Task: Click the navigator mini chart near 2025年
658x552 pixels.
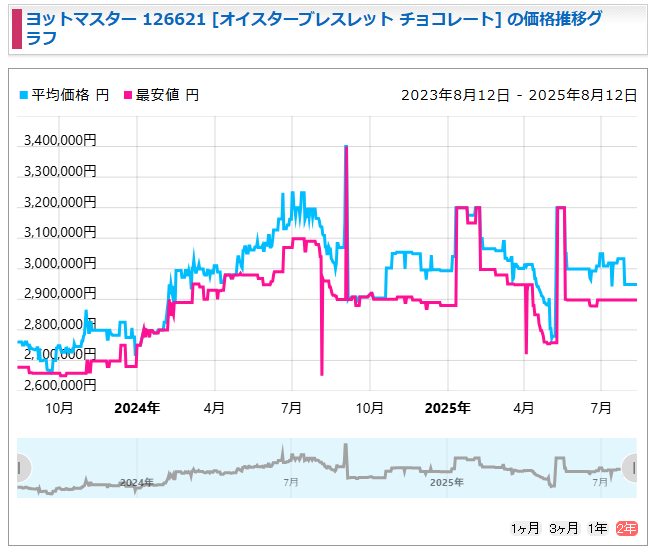Action: coord(447,481)
